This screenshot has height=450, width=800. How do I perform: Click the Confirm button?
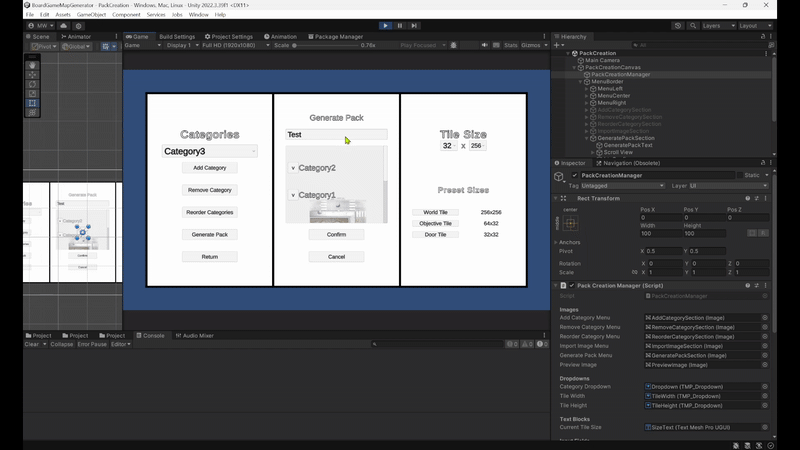tap(336, 234)
